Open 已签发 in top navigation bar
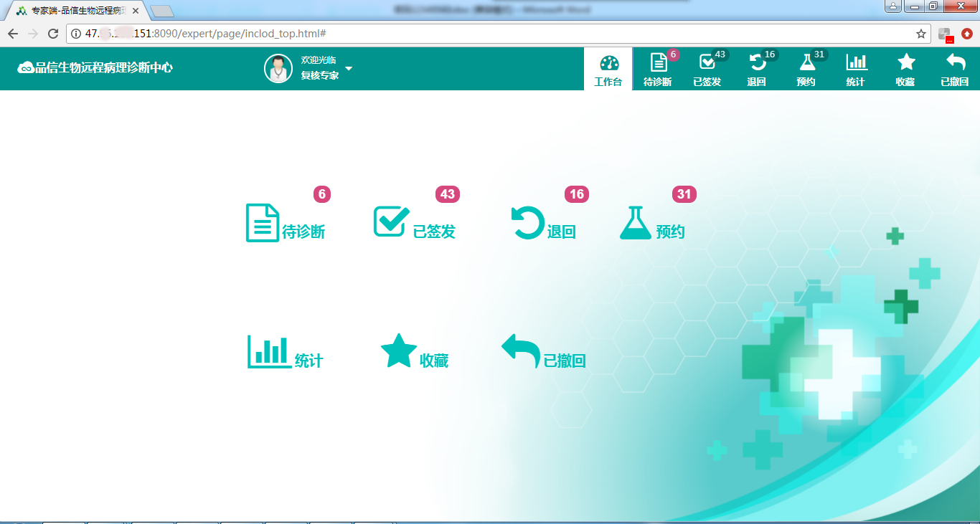Image resolution: width=980 pixels, height=524 pixels. tap(707, 70)
